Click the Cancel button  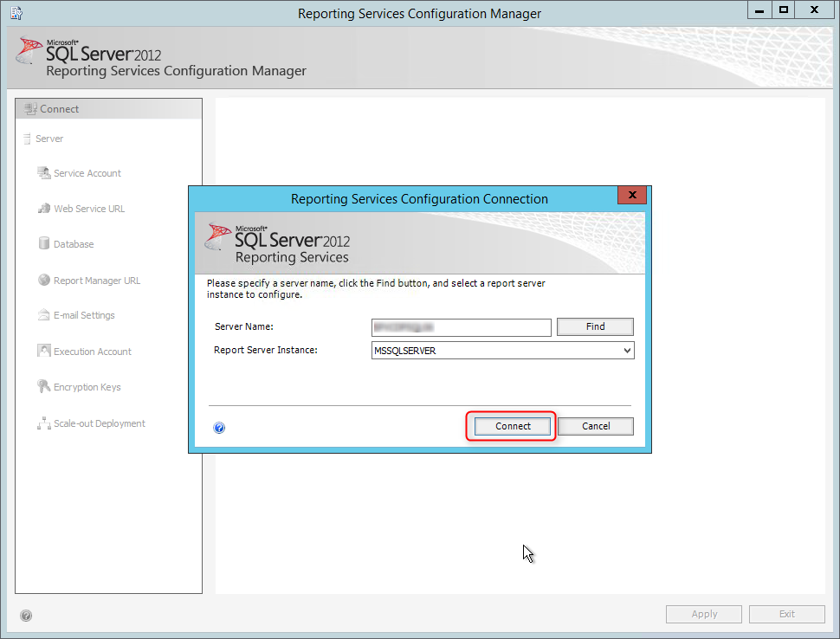[596, 426]
